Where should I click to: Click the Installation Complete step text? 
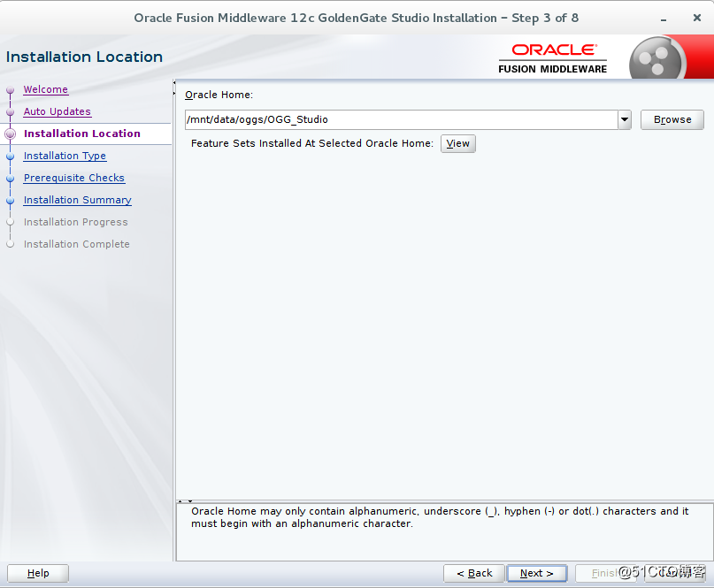coord(76,244)
